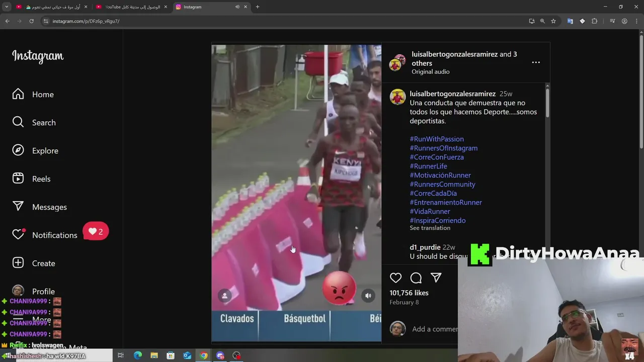Open Task View on the taskbar

coord(121,355)
